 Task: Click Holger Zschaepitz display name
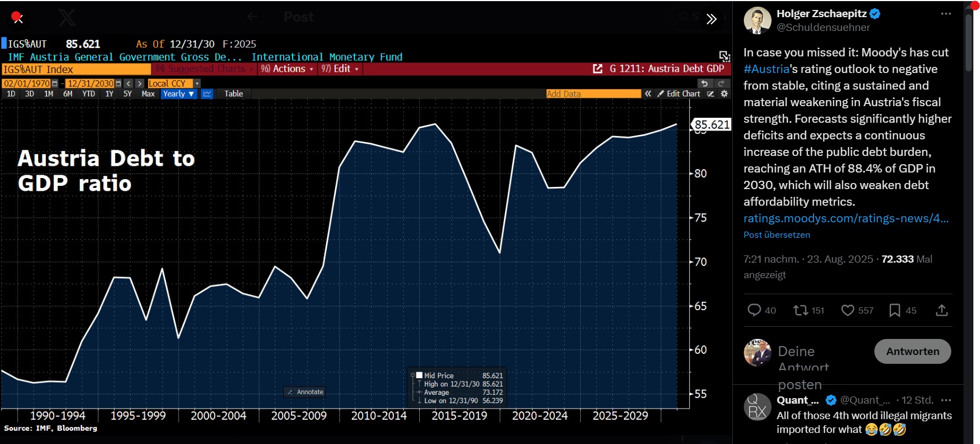tap(821, 14)
